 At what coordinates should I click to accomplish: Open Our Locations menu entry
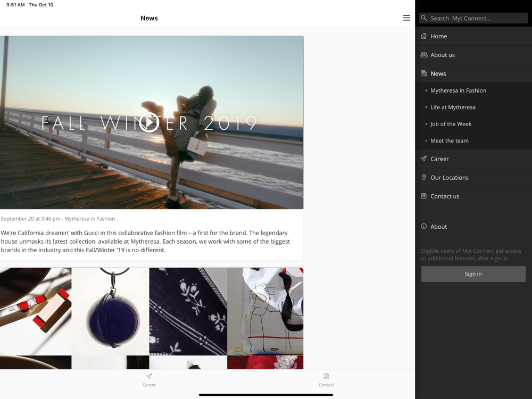(473, 178)
